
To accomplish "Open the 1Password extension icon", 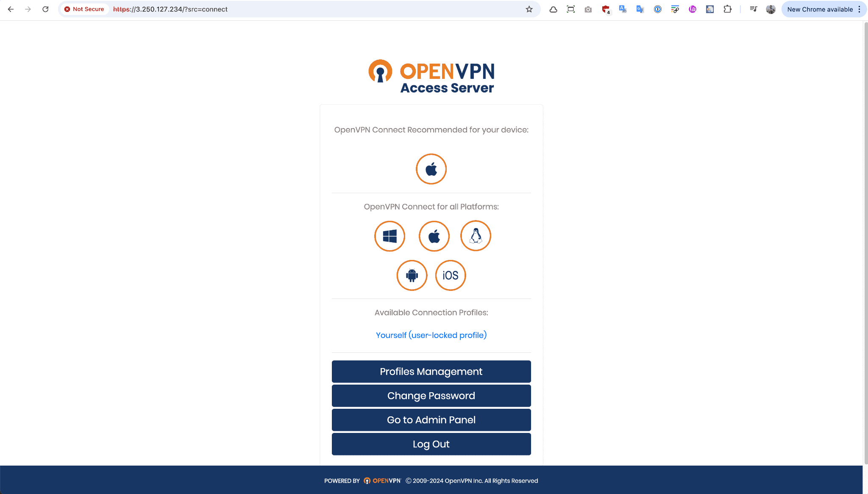I will [657, 9].
